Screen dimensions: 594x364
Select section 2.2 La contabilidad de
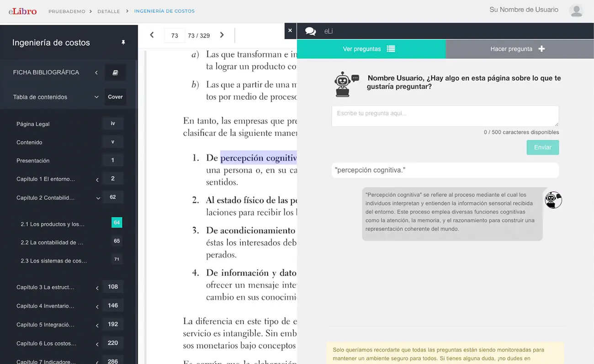[52, 243]
